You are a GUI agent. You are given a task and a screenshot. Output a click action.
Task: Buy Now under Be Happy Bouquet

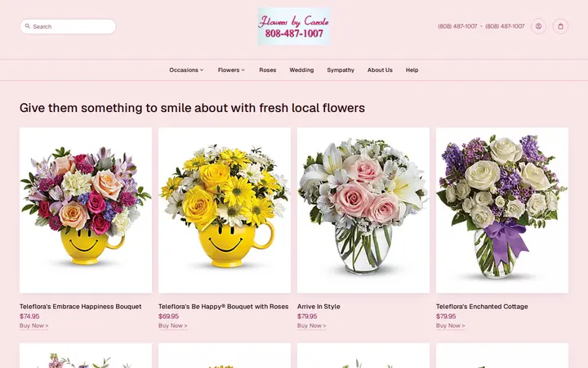click(172, 325)
